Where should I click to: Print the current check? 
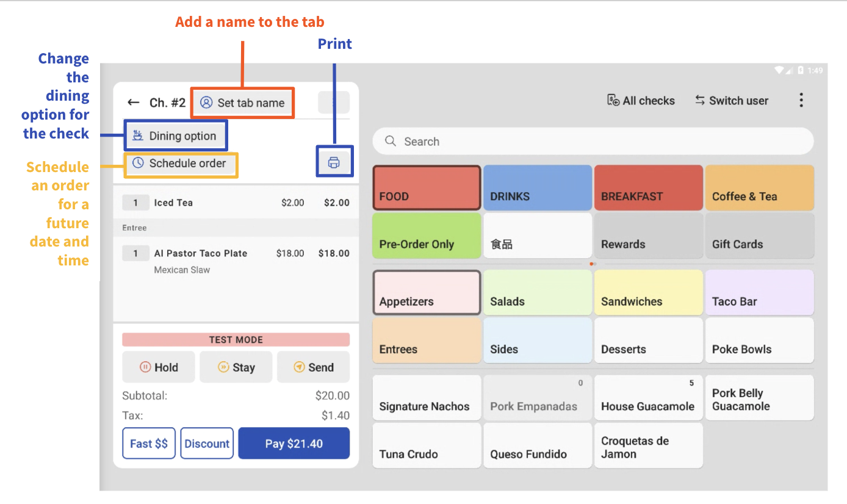click(x=334, y=161)
